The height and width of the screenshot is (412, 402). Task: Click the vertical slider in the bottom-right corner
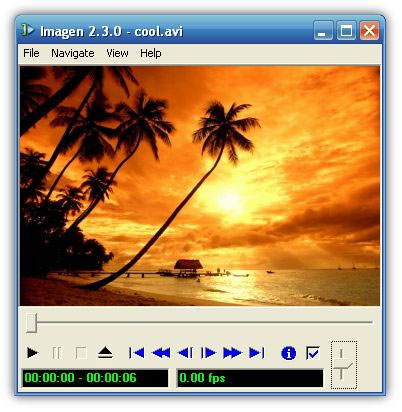(344, 364)
